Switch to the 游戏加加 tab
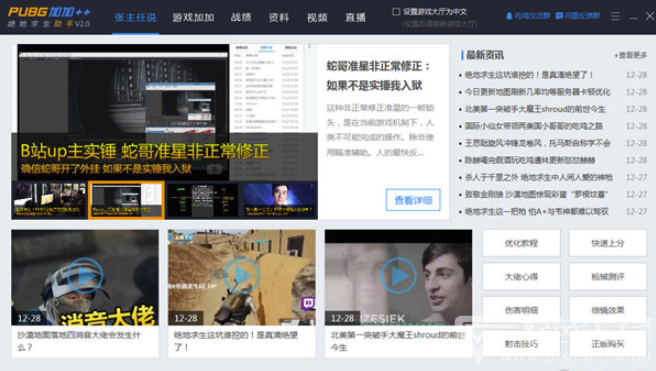This screenshot has height=371, width=656. pos(193,18)
